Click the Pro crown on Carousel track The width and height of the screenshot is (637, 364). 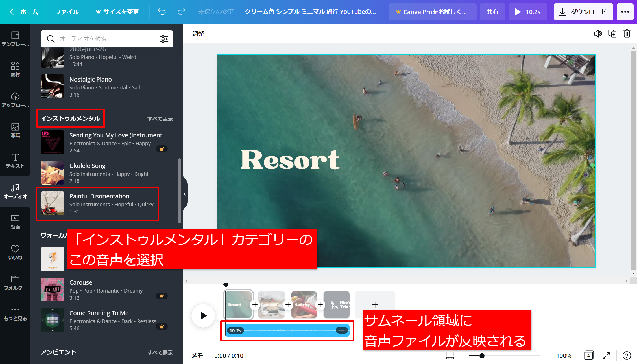162,296
